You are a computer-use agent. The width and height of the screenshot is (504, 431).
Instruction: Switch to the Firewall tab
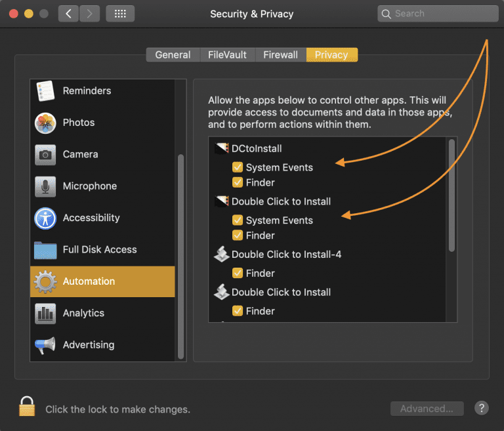coord(281,54)
